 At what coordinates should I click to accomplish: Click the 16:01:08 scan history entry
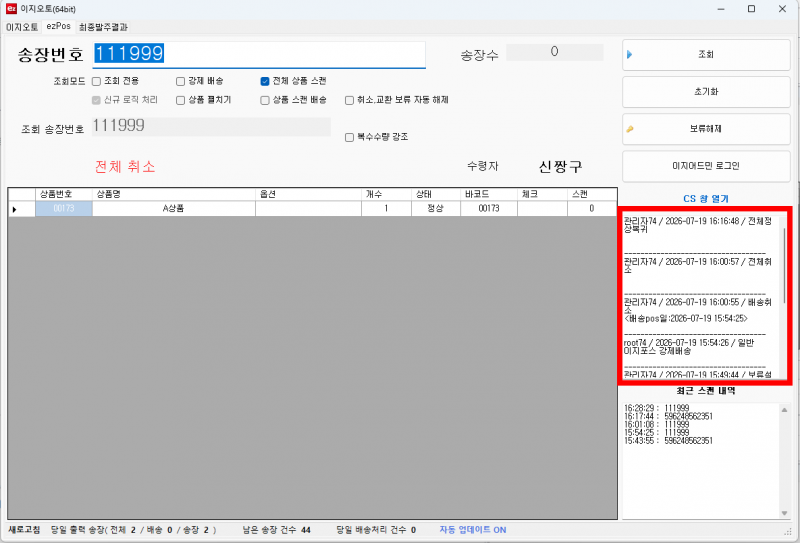pos(657,424)
